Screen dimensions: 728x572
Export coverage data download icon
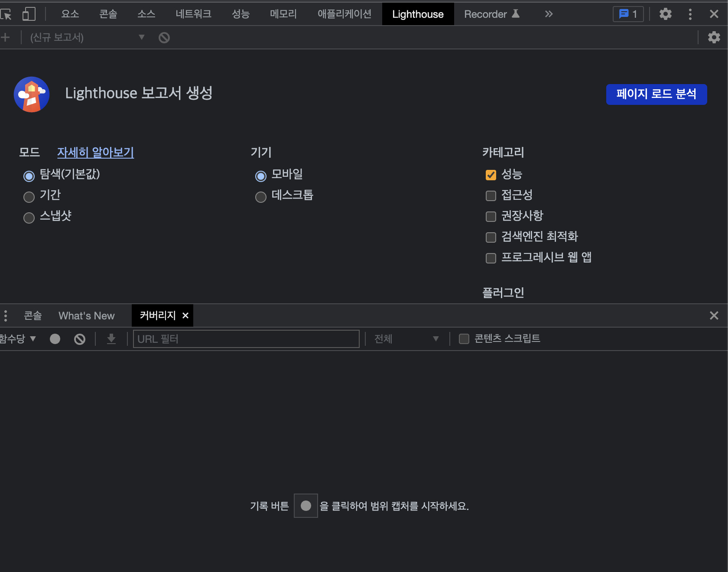coord(111,339)
